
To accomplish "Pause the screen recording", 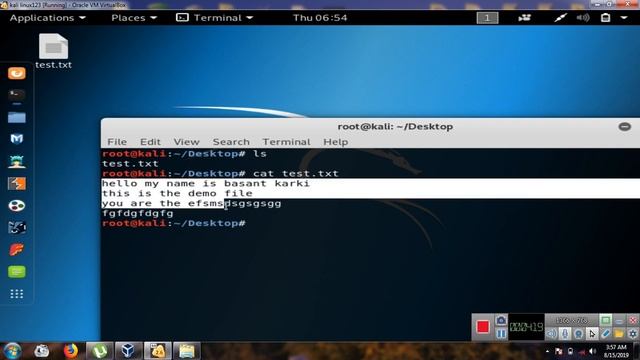I will pos(501,334).
